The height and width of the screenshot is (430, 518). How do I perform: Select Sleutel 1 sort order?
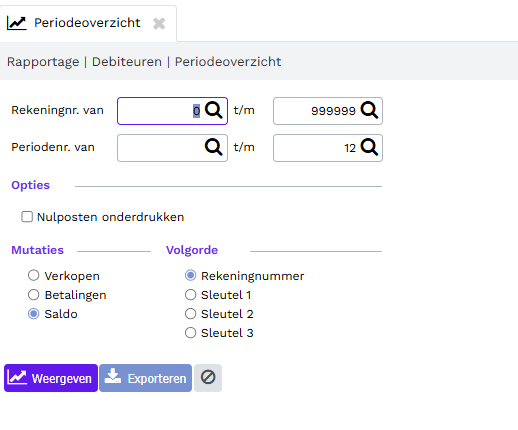click(190, 295)
